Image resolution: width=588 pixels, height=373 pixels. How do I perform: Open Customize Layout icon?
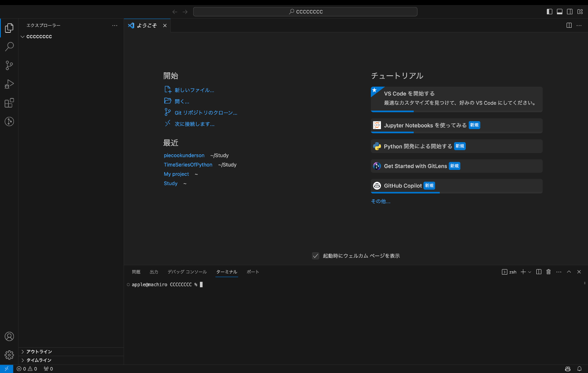point(580,12)
